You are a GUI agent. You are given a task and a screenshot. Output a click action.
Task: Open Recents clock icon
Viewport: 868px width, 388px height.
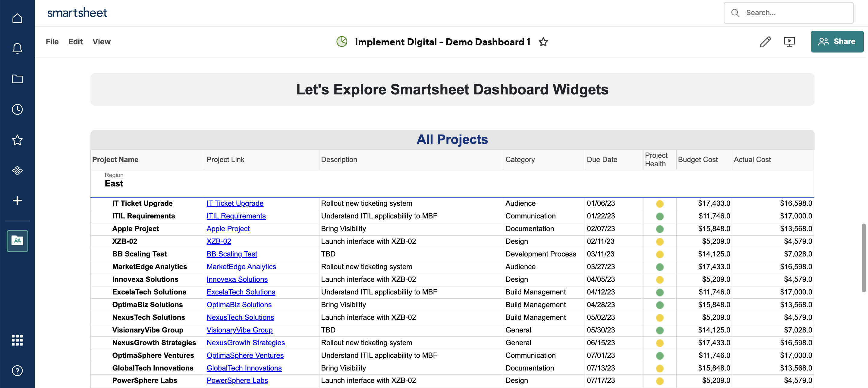17,109
